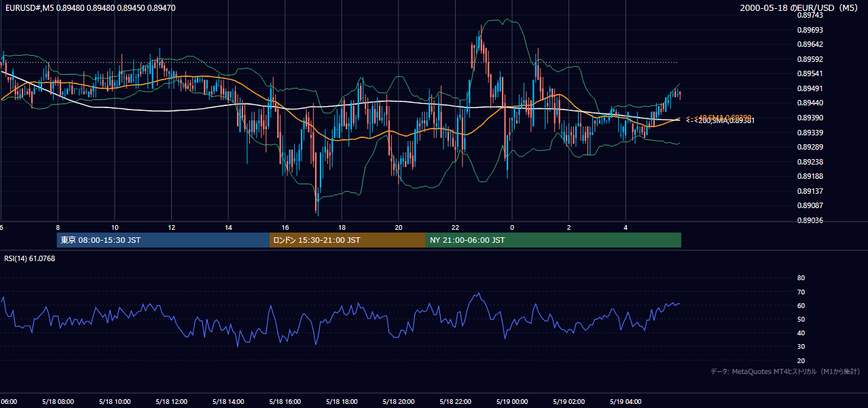Viewport: 868px width, 408px height.
Task: Click the hour 12 label under price chart
Action: 172,227
